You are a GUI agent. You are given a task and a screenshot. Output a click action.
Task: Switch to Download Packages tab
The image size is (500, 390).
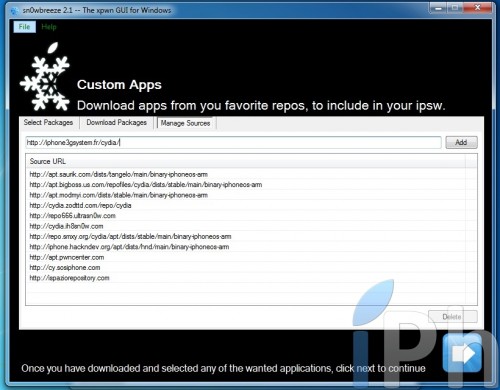point(116,123)
